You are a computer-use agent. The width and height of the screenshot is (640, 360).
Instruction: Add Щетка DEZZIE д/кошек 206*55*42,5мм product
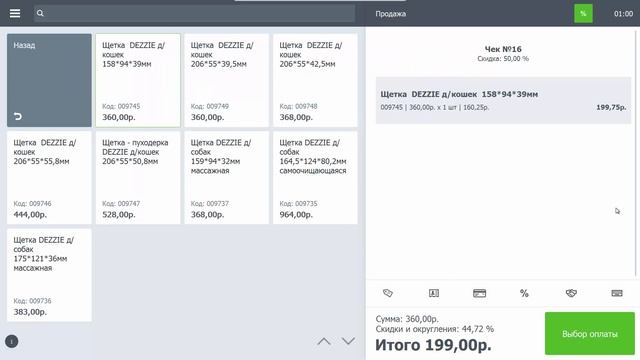click(315, 80)
